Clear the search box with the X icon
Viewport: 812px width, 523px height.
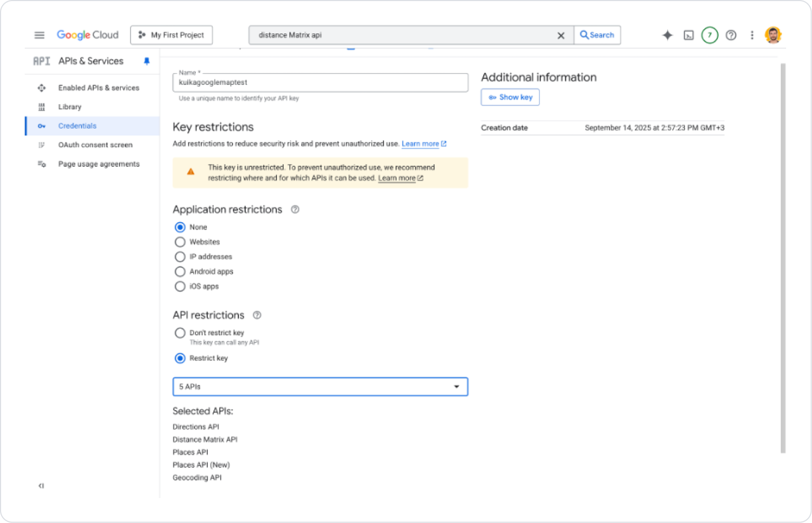point(561,35)
